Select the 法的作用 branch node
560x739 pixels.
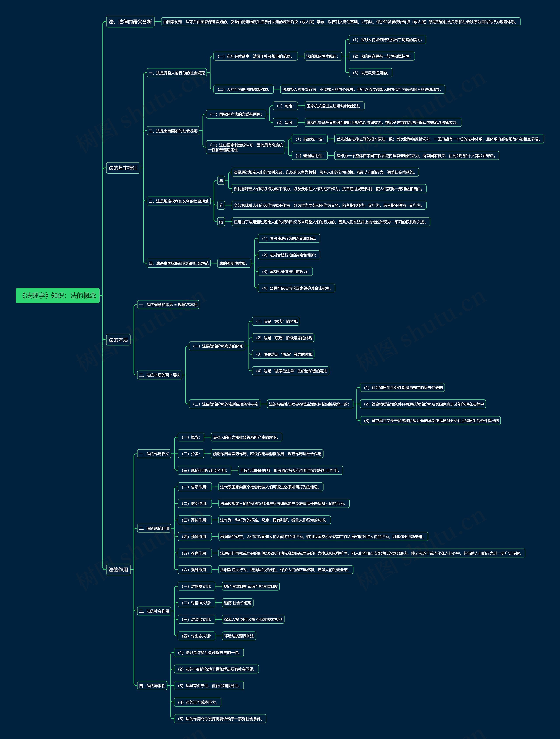118,570
